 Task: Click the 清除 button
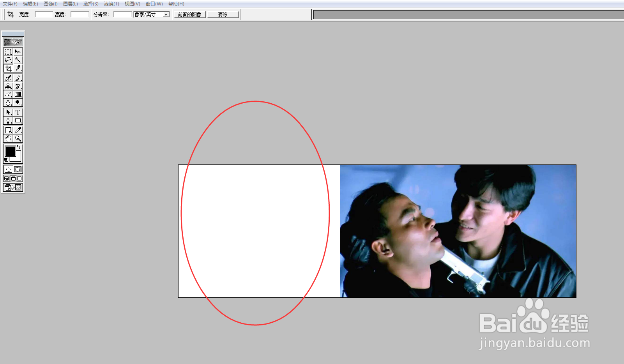(x=223, y=14)
